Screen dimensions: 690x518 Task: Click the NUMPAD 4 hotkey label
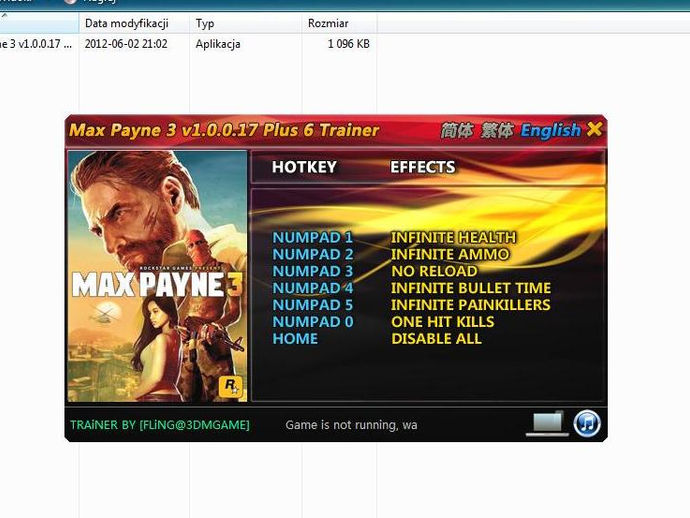tap(312, 288)
